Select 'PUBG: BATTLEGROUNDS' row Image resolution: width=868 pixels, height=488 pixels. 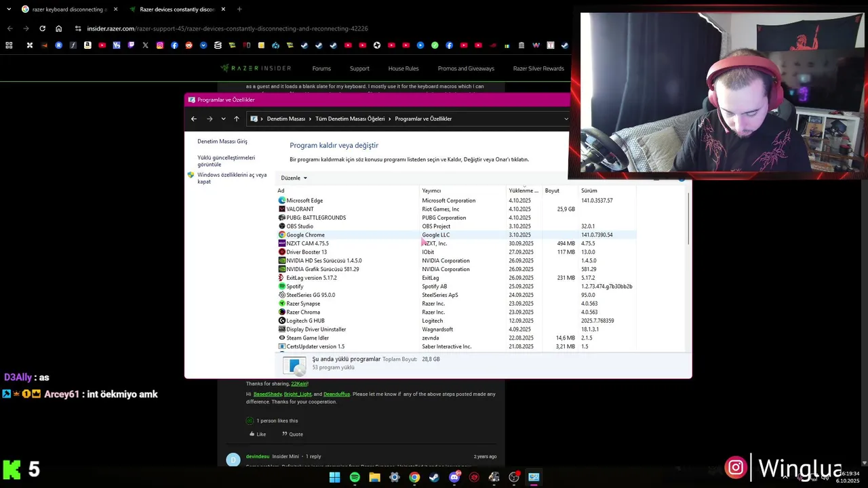[x=456, y=218]
